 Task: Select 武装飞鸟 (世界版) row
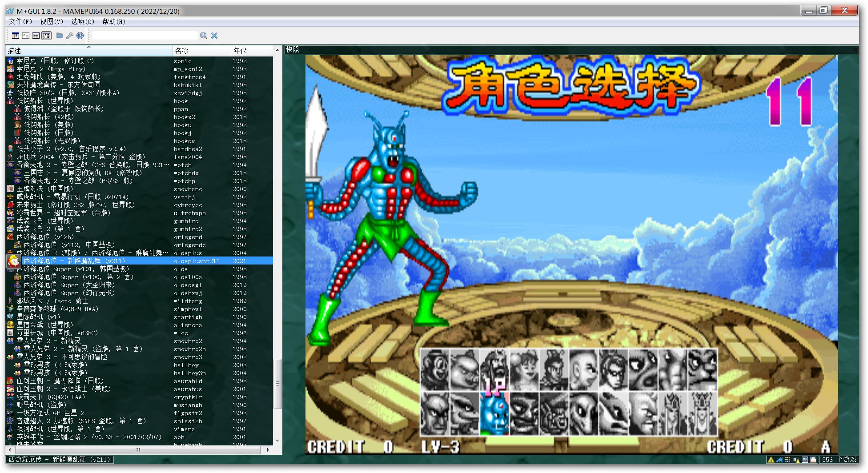point(140,221)
